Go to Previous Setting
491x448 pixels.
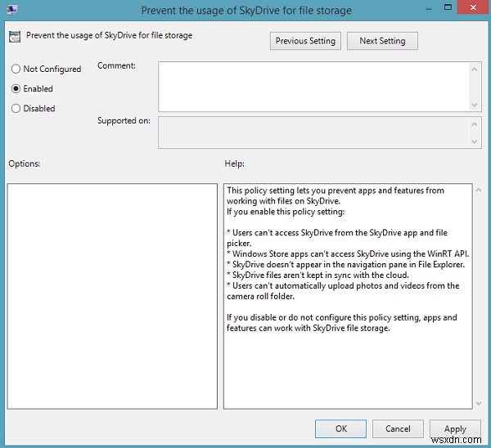coord(305,41)
